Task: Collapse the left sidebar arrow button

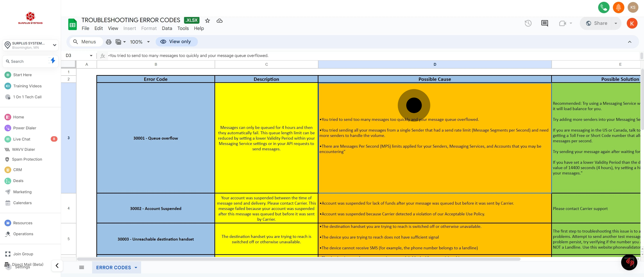Action: [57, 266]
